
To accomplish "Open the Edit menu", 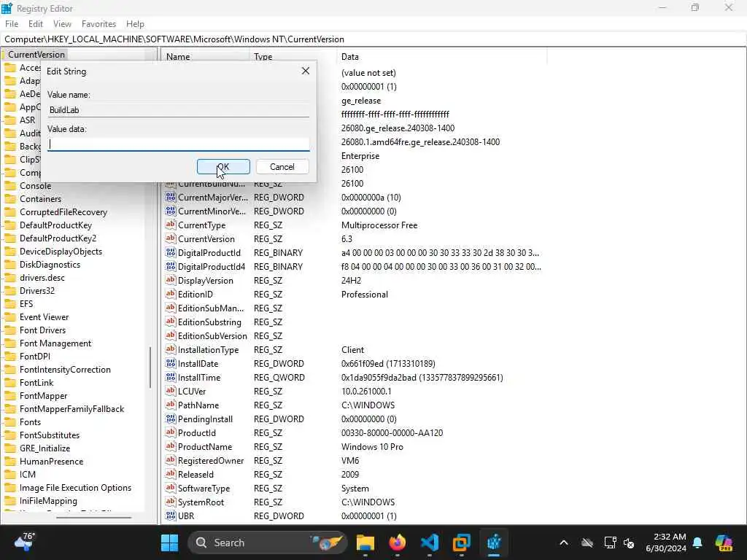I will click(36, 24).
